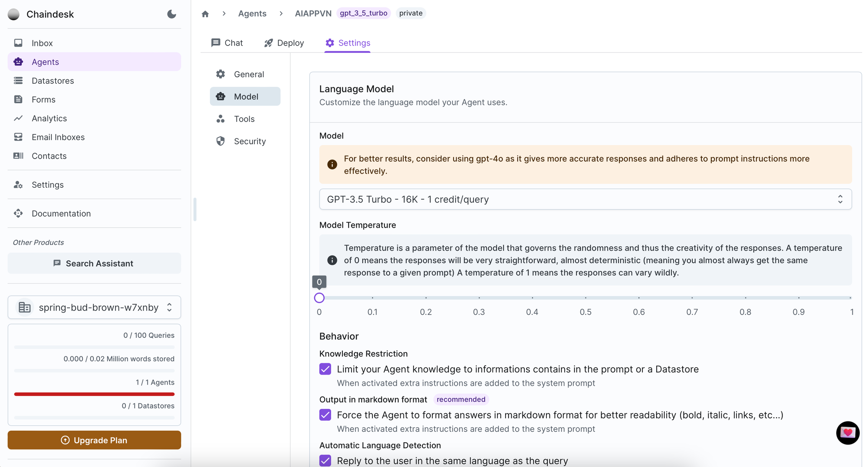This screenshot has width=868, height=467.
Task: Click the Agents robot icon in sidebar
Action: click(18, 62)
